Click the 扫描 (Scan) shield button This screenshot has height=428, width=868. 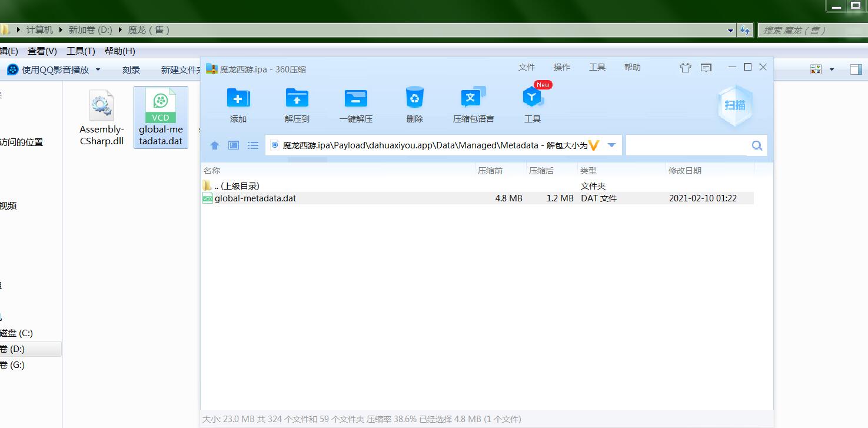click(735, 105)
